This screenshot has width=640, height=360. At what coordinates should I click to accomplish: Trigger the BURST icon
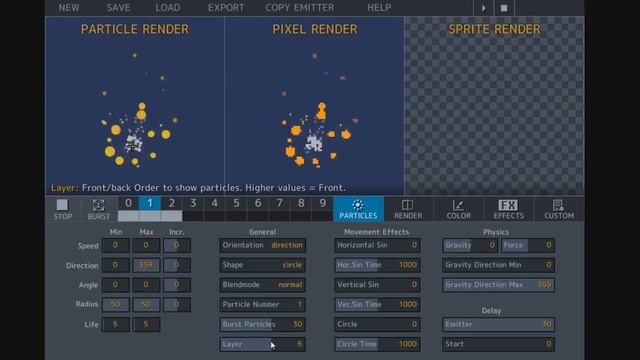coord(99,209)
